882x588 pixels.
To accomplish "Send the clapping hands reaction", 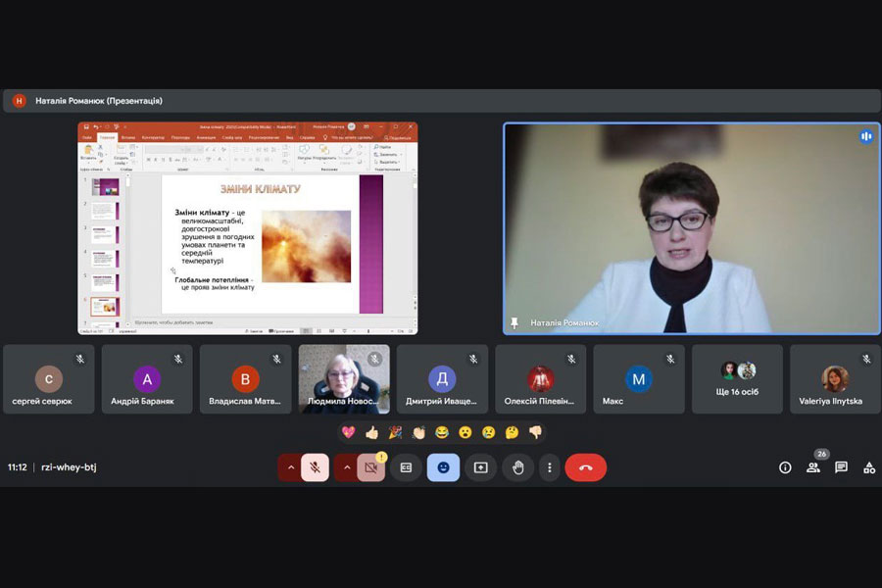I will [418, 432].
